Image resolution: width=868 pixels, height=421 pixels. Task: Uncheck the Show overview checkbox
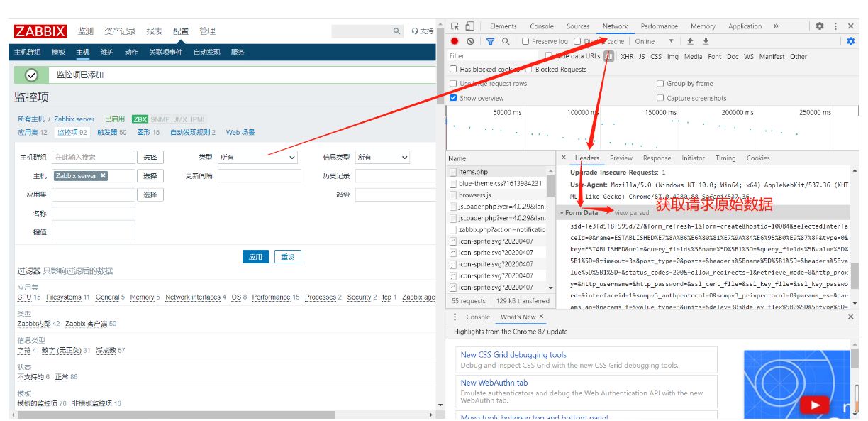[x=454, y=98]
